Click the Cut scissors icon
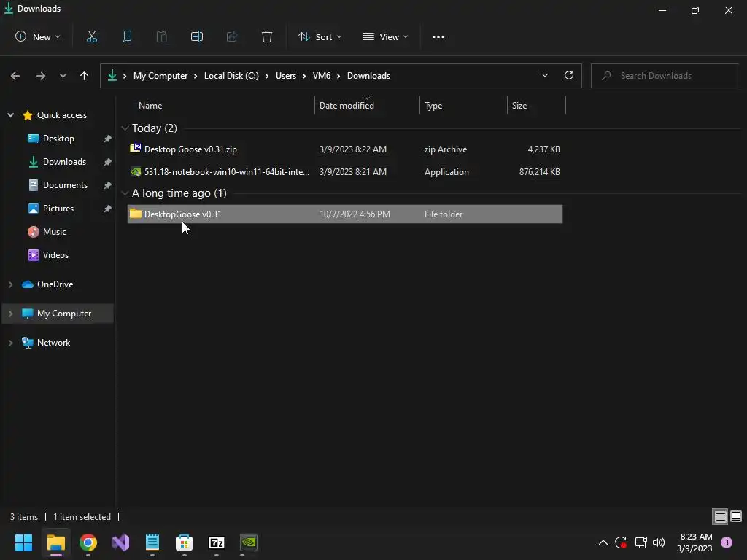Screen dimensions: 747x560 point(91,36)
